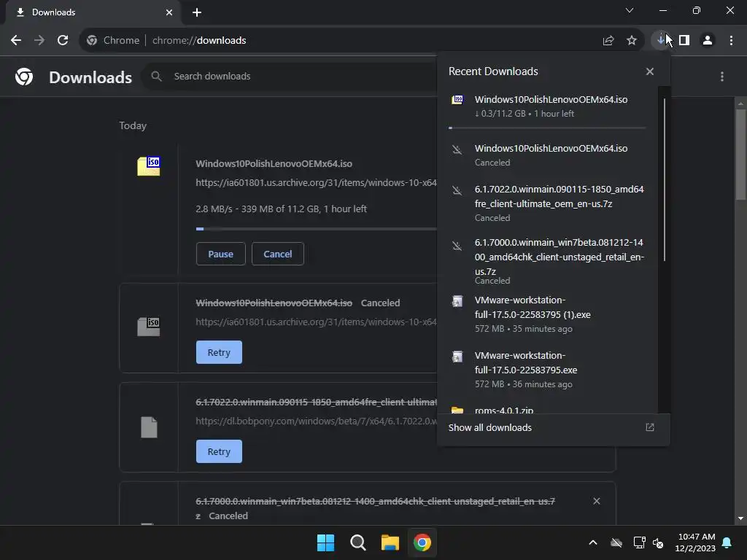Open the Windows Start menu
Image resolution: width=747 pixels, height=560 pixels.
(326, 542)
